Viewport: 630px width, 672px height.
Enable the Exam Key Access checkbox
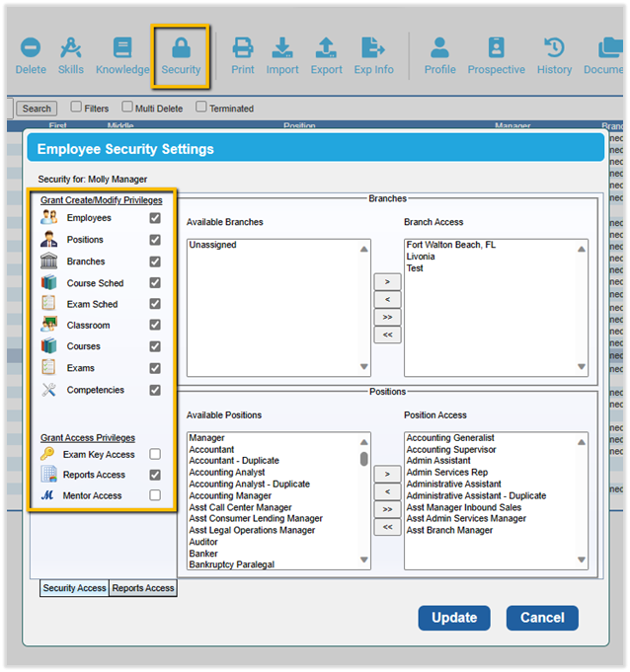[155, 455]
